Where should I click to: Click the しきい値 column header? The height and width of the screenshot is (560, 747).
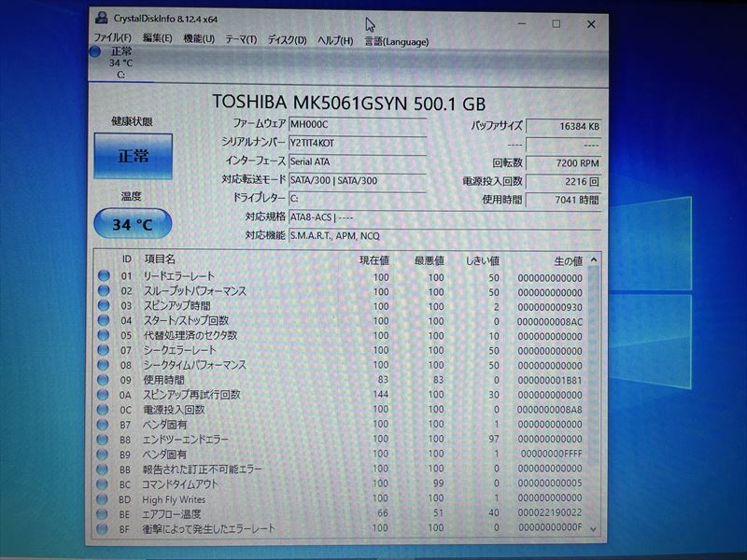(482, 261)
